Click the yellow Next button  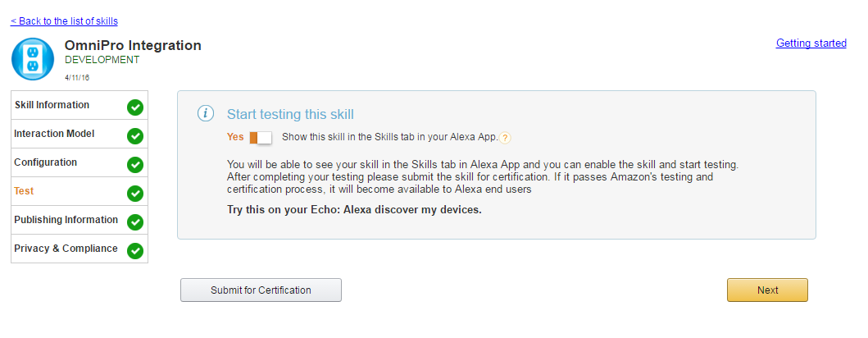point(767,290)
